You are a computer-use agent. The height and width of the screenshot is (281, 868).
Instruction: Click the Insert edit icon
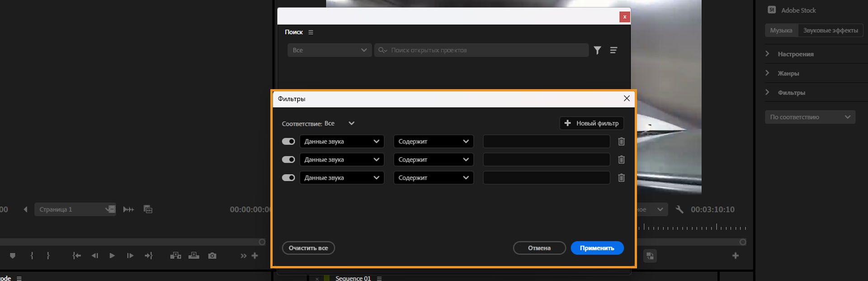175,256
